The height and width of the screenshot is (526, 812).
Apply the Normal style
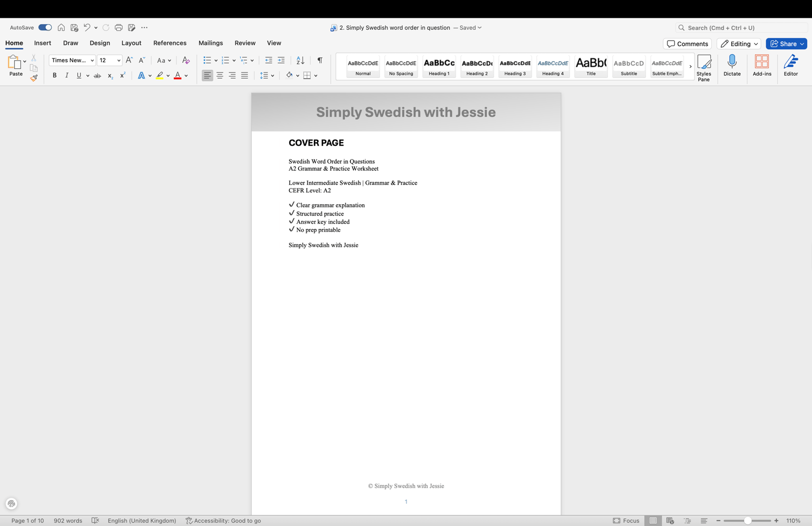point(363,67)
